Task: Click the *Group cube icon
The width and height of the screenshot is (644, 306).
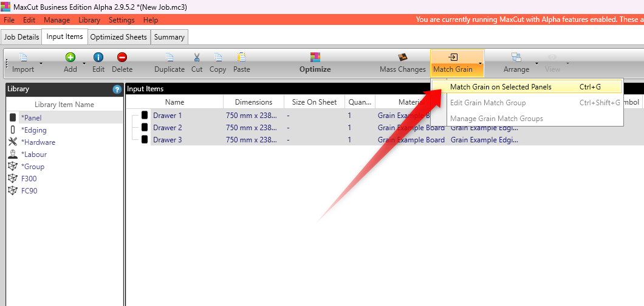Action: pyautogui.click(x=13, y=167)
